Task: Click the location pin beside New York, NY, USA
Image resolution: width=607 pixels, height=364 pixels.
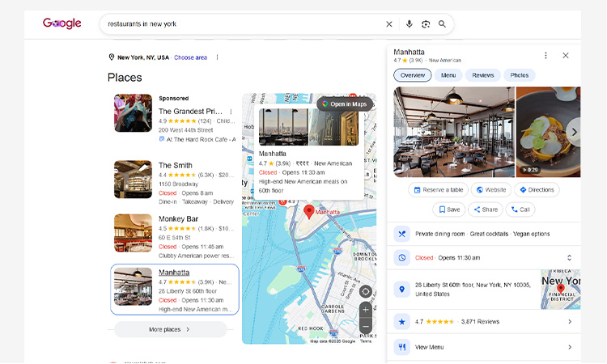Action: (112, 57)
